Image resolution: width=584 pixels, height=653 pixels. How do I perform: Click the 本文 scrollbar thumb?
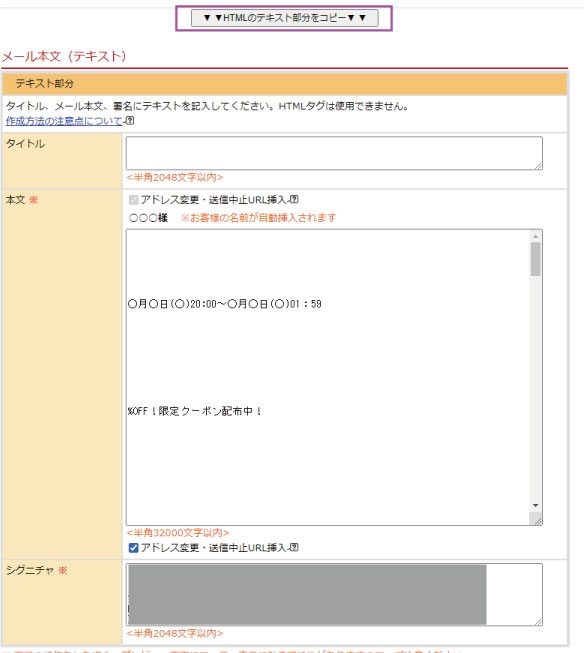click(x=535, y=259)
